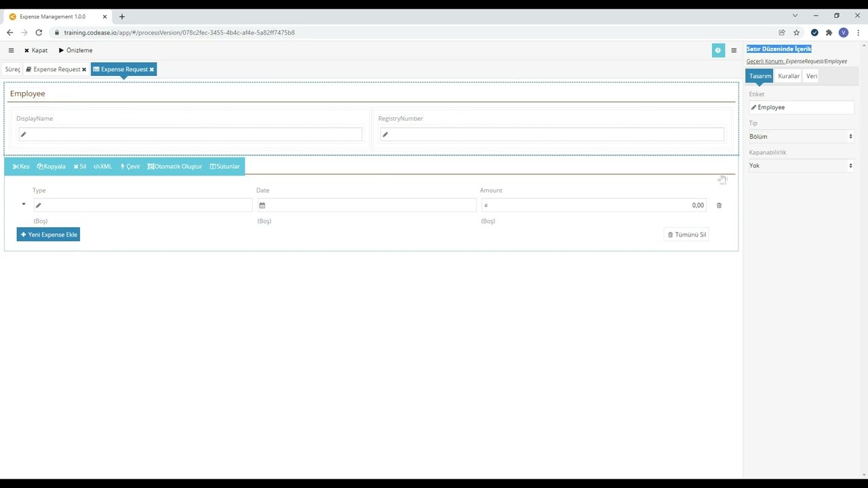
Task: Click the Type column header
Action: click(39, 190)
